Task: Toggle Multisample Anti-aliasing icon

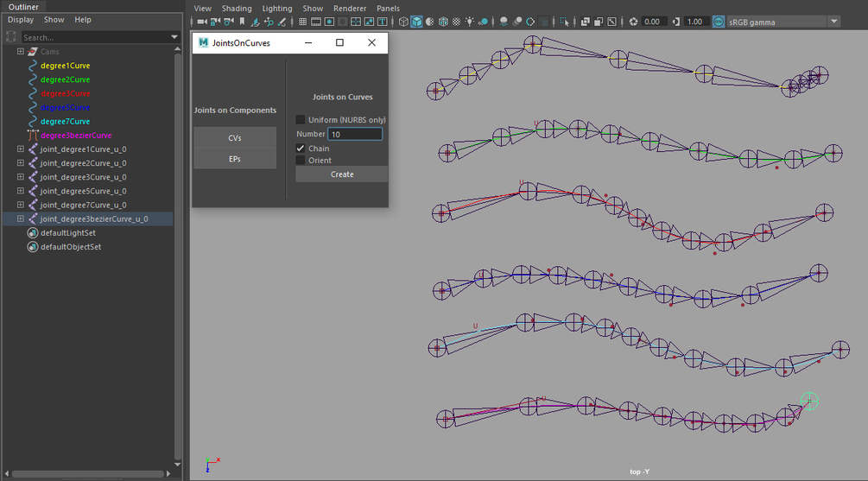Action: click(529, 22)
